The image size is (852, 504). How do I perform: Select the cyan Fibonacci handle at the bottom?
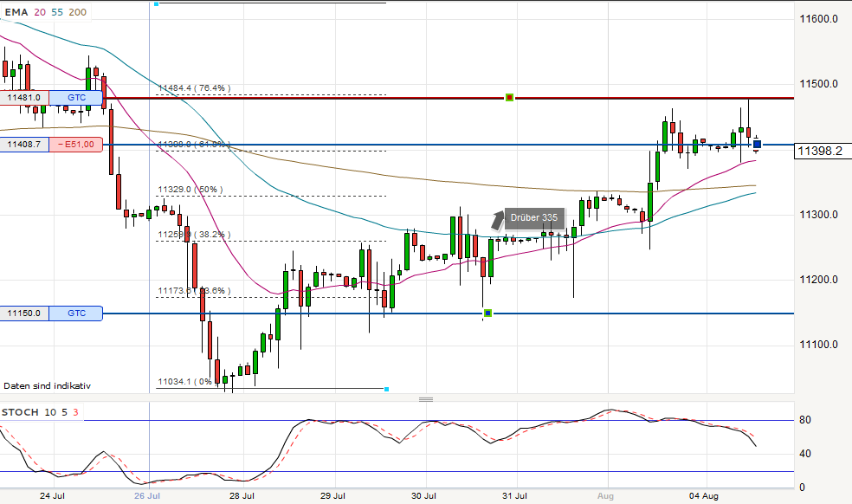pos(386,390)
